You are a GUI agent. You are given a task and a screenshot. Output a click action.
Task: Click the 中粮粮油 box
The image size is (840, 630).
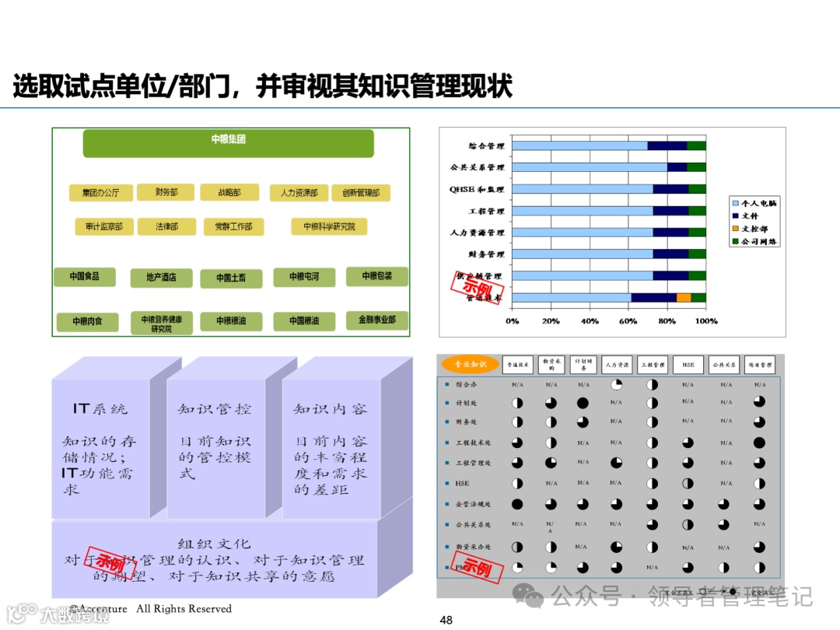pyautogui.click(x=232, y=321)
